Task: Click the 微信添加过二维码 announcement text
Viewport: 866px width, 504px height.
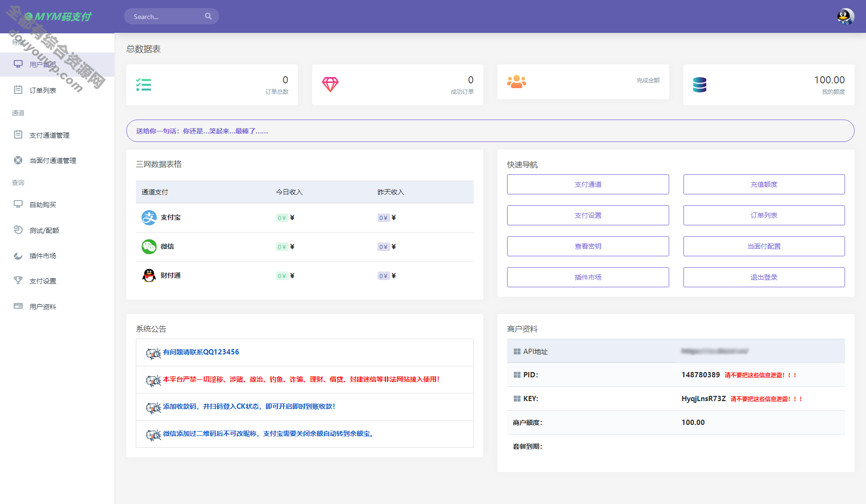Action: tap(270, 433)
